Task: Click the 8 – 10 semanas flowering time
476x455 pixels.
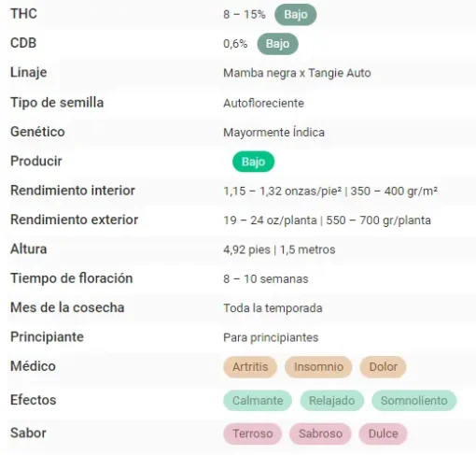Action: (266, 279)
